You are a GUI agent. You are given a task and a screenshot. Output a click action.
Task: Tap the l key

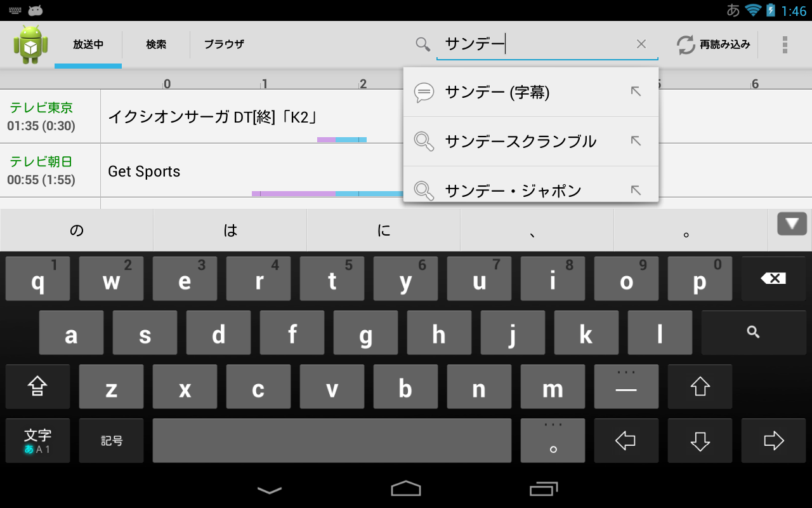point(660,332)
